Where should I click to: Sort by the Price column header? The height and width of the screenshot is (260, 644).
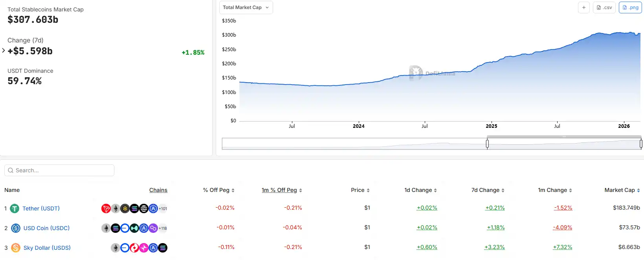coord(360,190)
